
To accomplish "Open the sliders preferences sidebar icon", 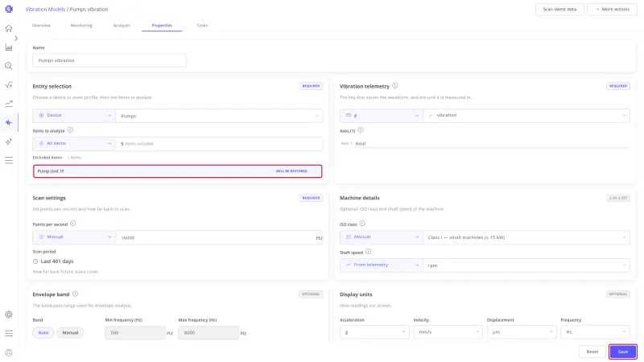I will 9,333.
